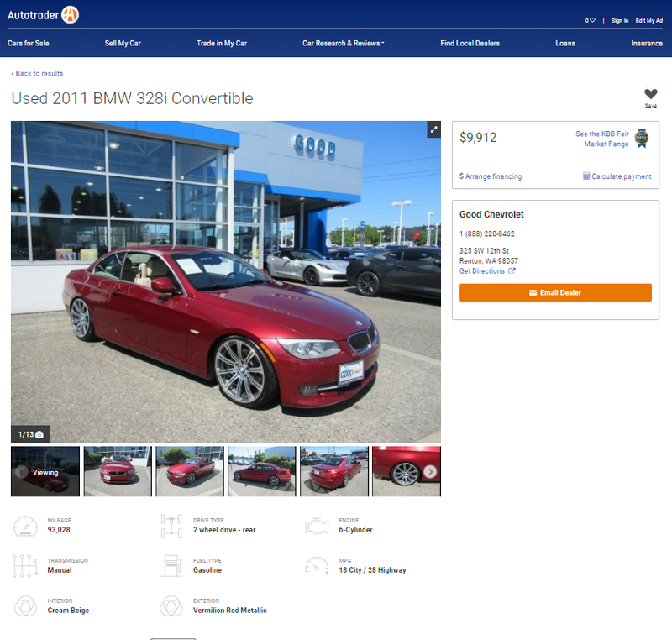Screen dimensions: 672x640
Task: Select third thumbnail of red BMW
Action: tap(190, 471)
